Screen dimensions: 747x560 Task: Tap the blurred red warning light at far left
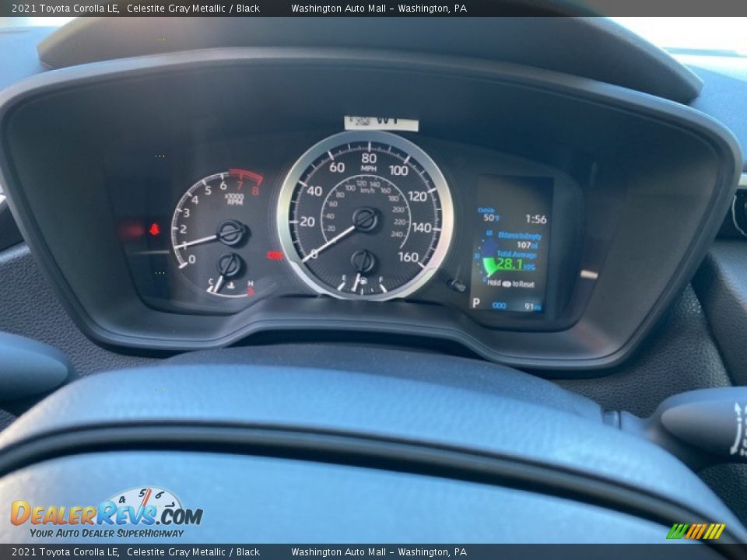131,230
